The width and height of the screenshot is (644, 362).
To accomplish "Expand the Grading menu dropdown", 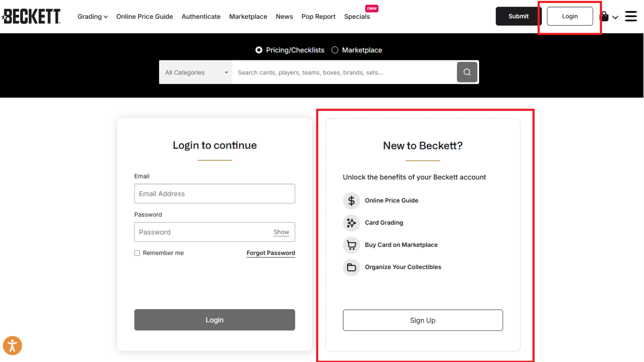I will (x=93, y=17).
